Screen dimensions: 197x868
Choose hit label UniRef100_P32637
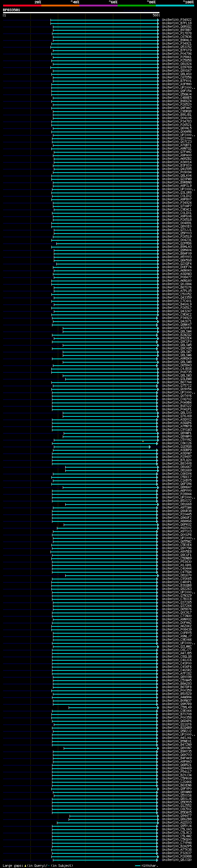pos(176,853)
